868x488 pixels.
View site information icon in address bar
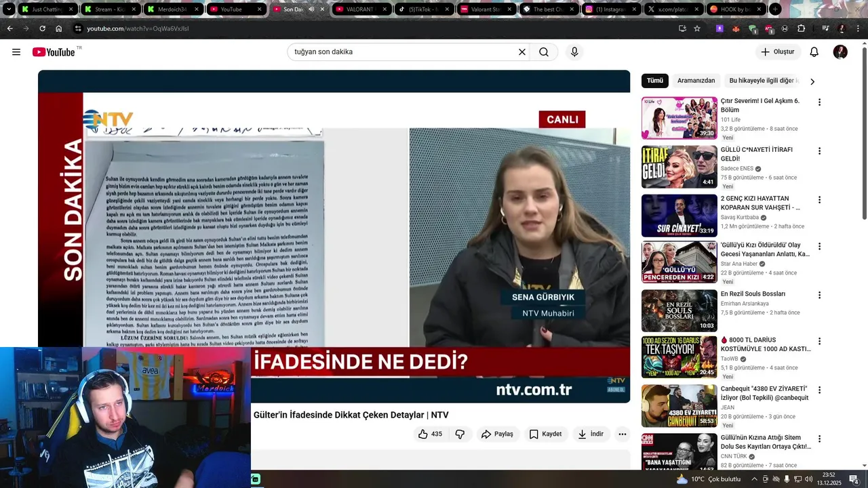click(78, 28)
